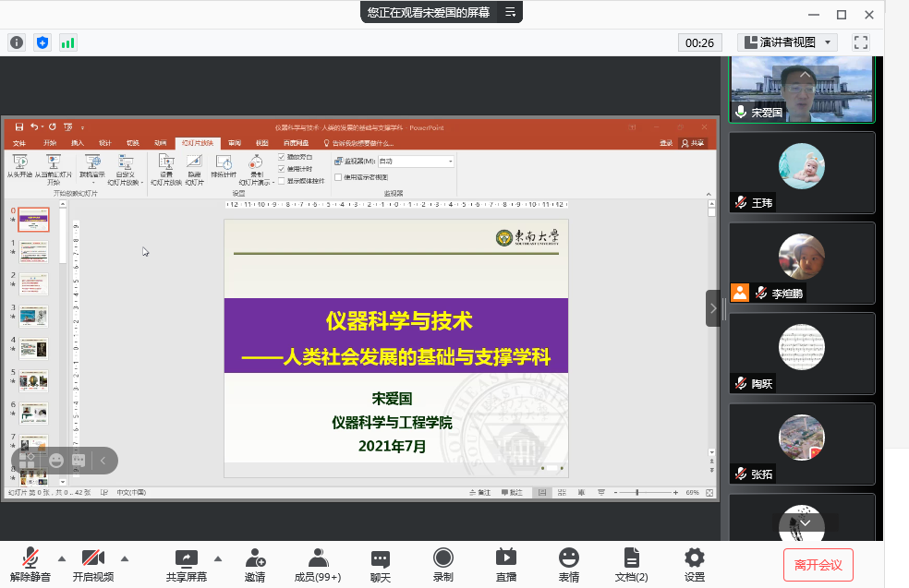This screenshot has height=588, width=909.
Task: Show meeting information icon
Action: click(x=17, y=42)
